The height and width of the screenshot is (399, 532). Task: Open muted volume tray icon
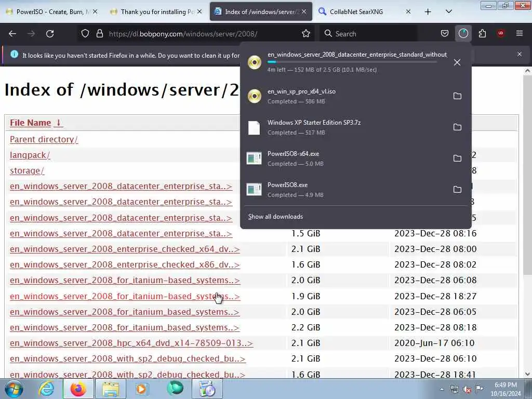coord(467,390)
